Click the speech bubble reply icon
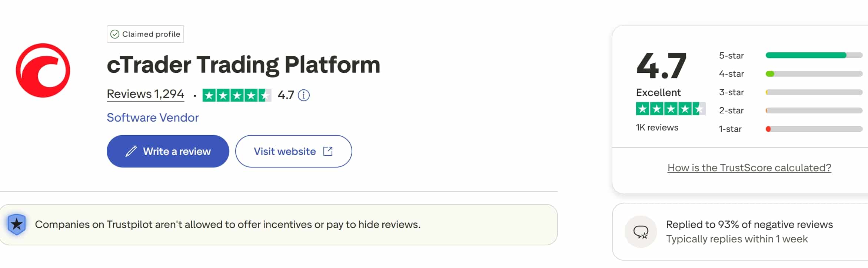This screenshot has width=868, height=268. (641, 231)
